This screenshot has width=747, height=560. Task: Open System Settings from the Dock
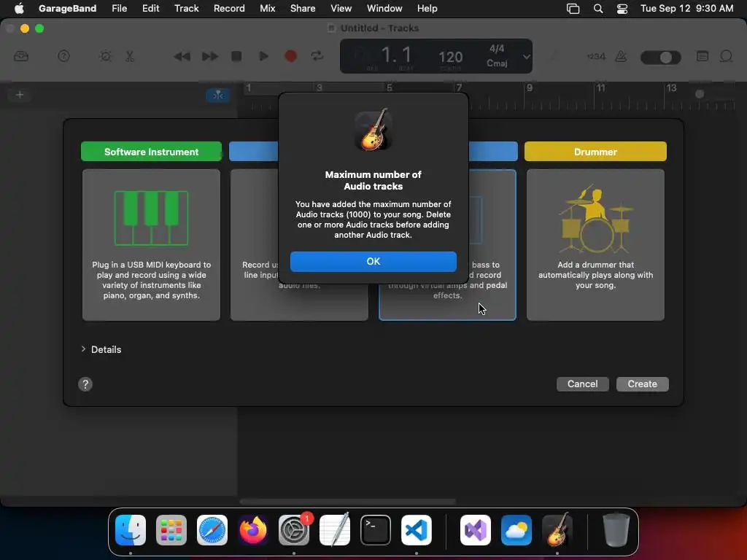(294, 529)
